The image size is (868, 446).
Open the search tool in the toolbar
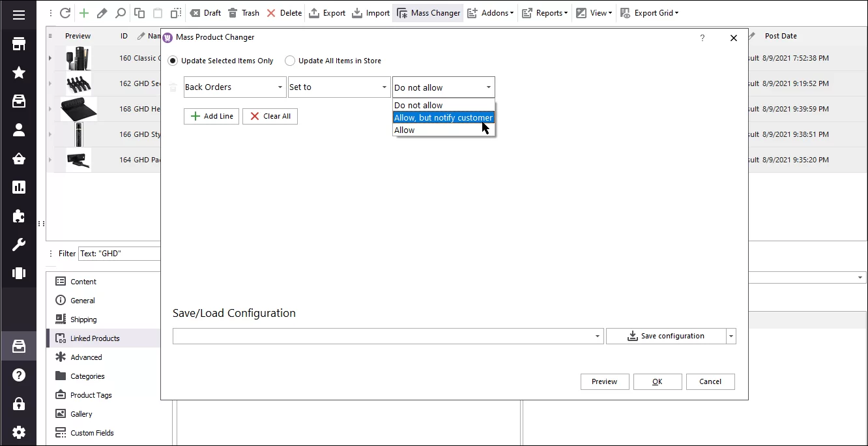(120, 12)
